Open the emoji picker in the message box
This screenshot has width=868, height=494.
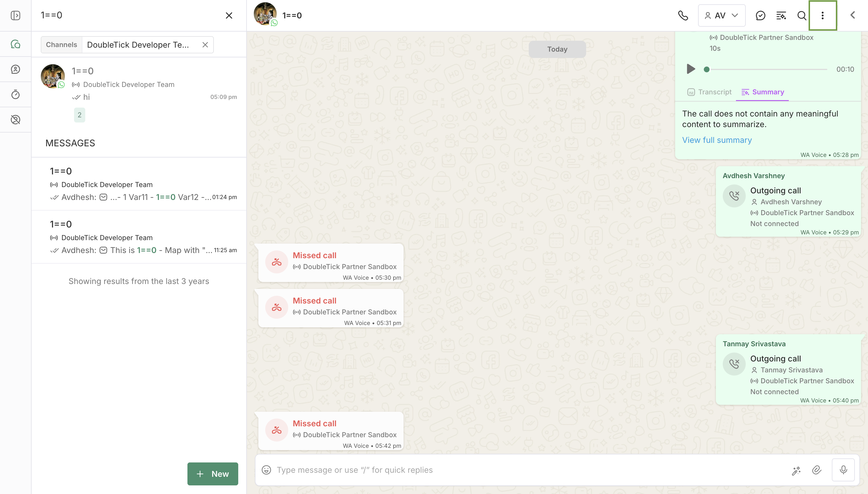point(266,470)
